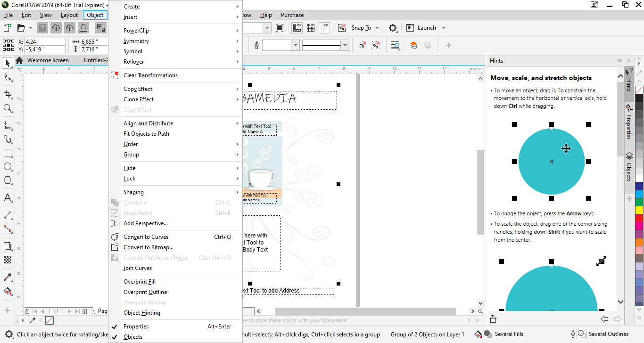Viewport: 644px width, 343px height.
Task: Switch to the Welcome Screen tab
Action: point(48,60)
